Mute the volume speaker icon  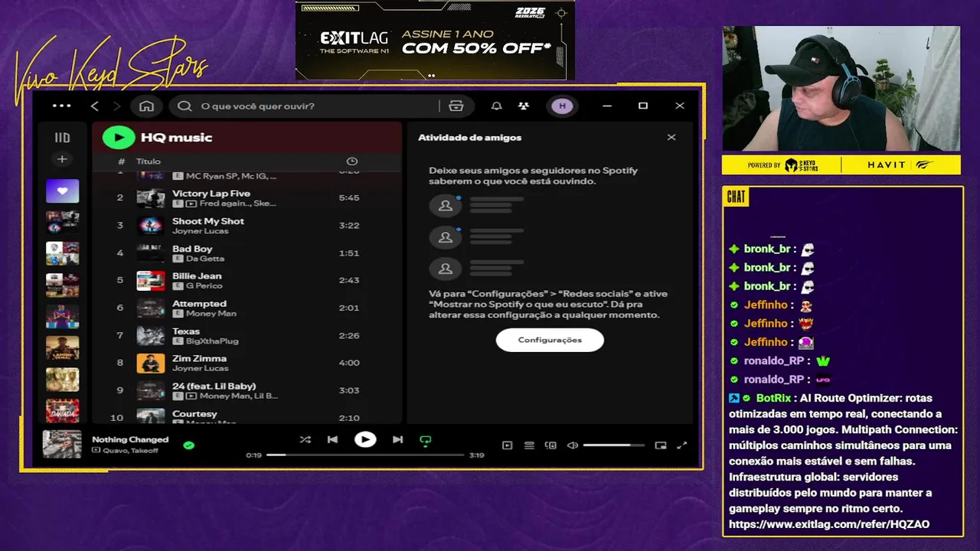pyautogui.click(x=572, y=445)
